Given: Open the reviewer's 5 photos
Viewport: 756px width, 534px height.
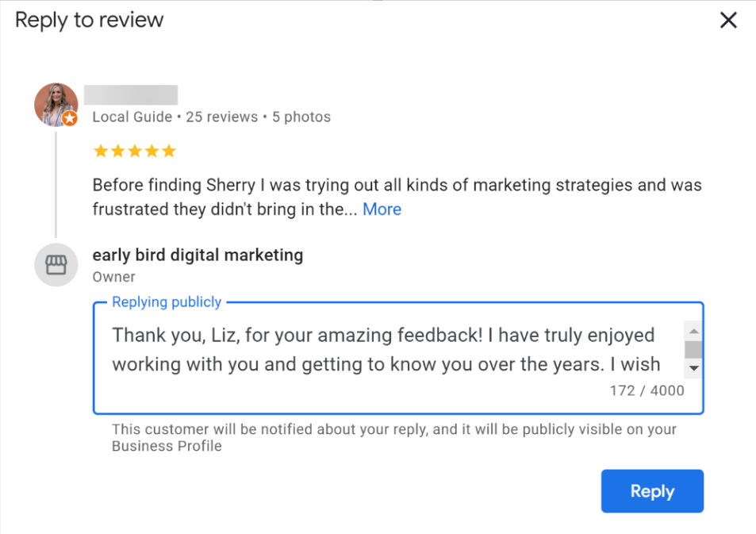Looking at the screenshot, I should (301, 116).
